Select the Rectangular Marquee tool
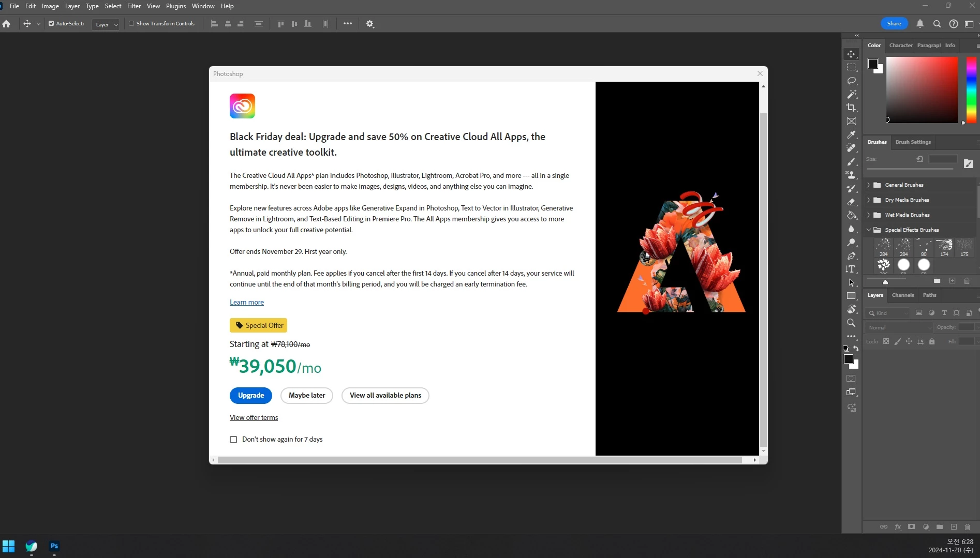The height and width of the screenshot is (558, 980). click(851, 67)
